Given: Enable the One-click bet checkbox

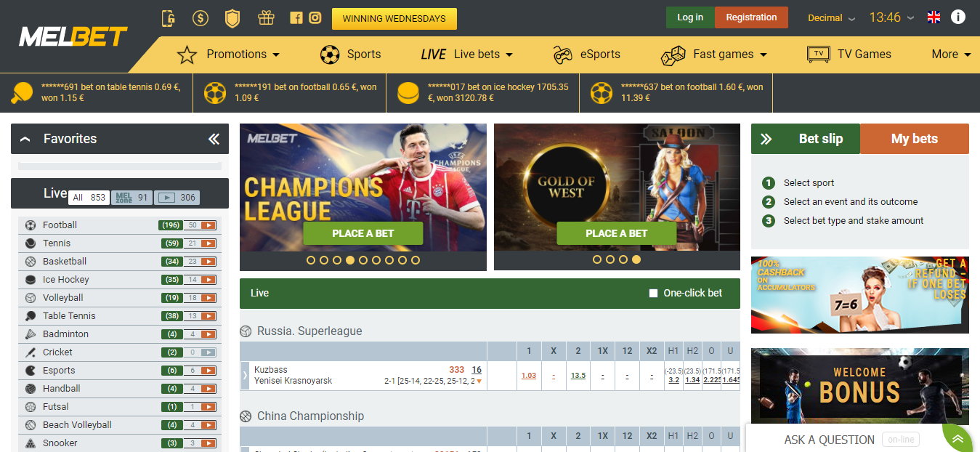Looking at the screenshot, I should coord(653,293).
